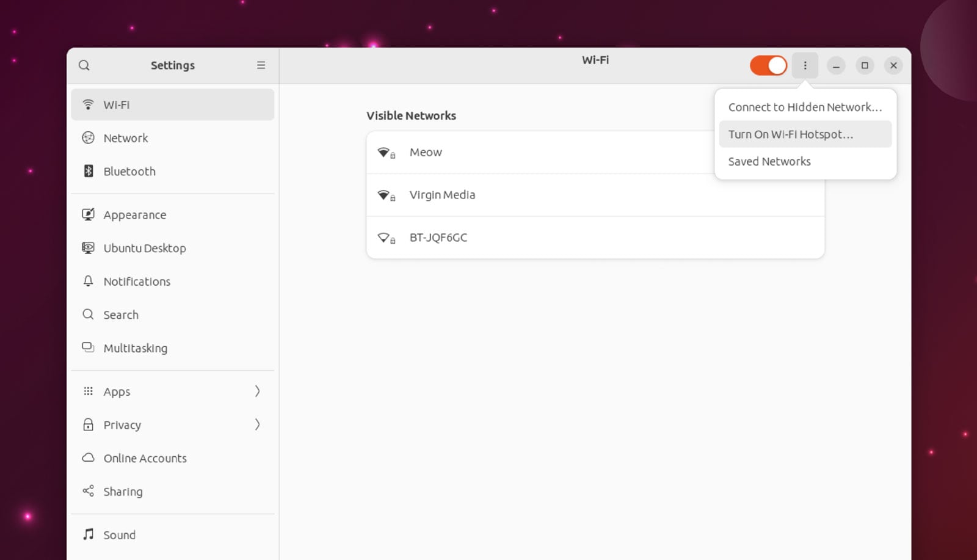Open Apps label in the sidebar

(117, 392)
